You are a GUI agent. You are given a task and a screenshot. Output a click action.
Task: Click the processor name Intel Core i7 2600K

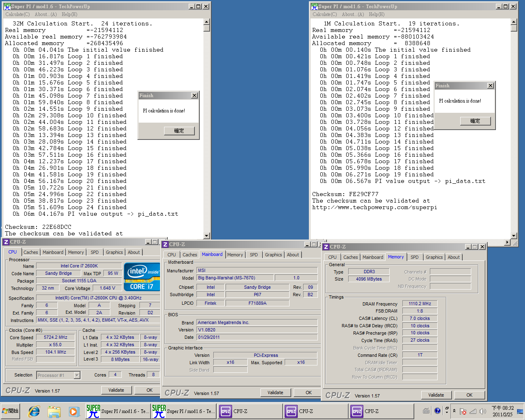point(79,266)
